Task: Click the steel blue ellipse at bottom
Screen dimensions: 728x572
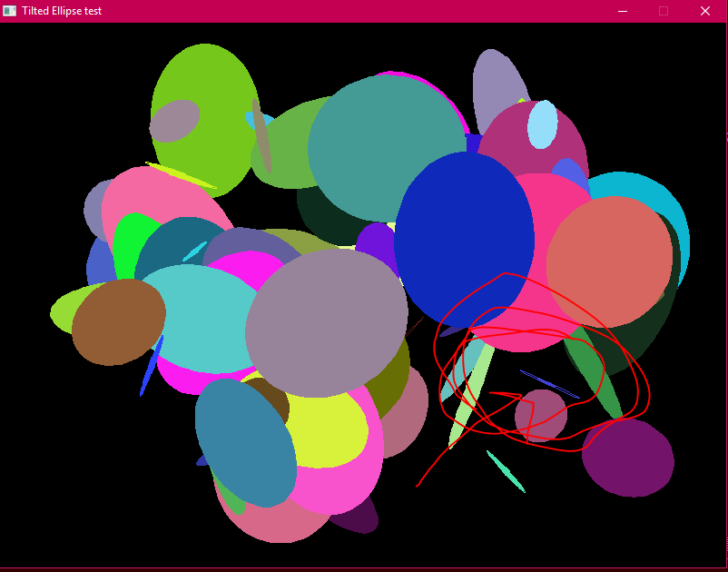Action: point(246,442)
